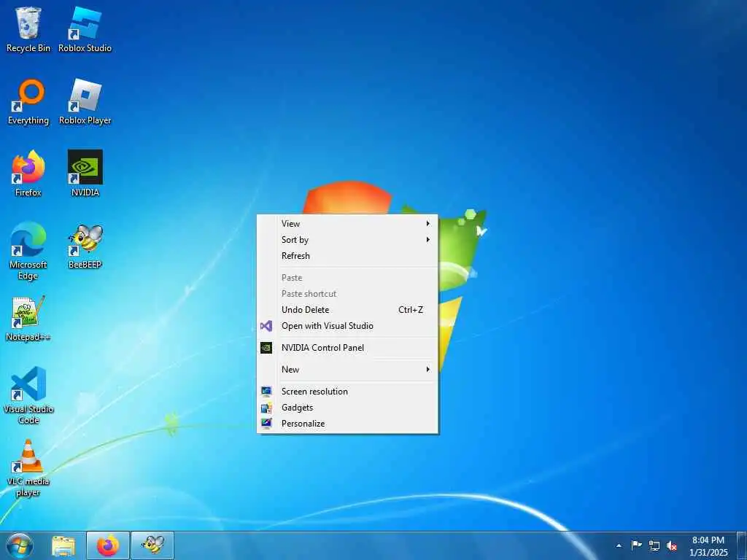Open the clock showing 8:04 PM
This screenshot has width=747, height=560.
click(708, 545)
